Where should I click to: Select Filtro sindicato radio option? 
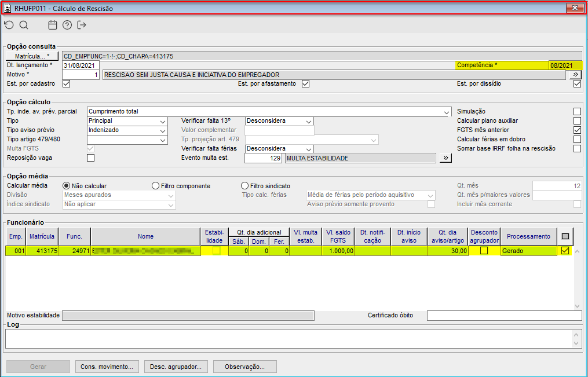click(x=244, y=185)
